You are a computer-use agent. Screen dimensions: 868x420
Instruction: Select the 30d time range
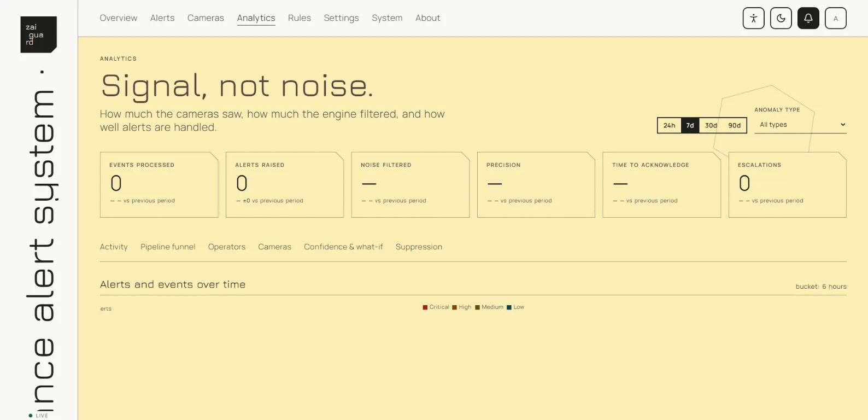click(x=711, y=125)
